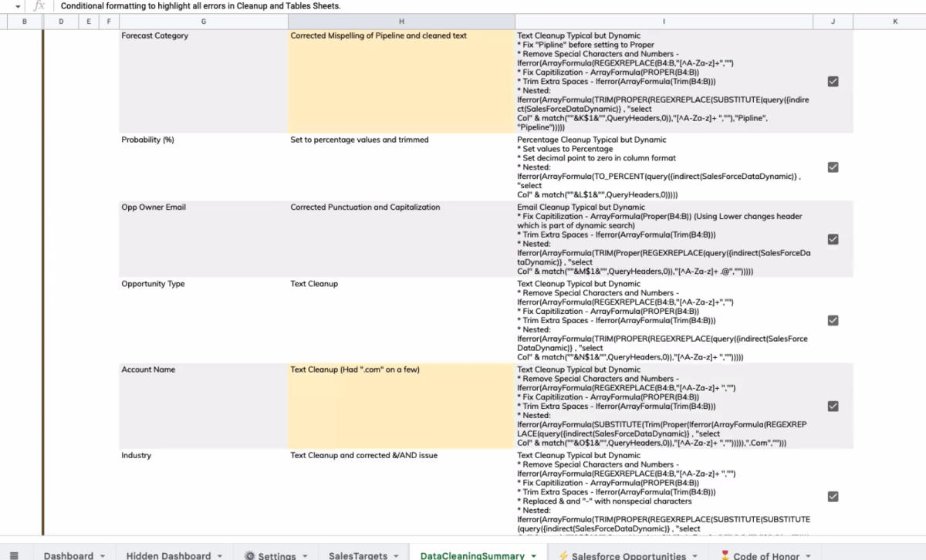
Task: Expand the DataCleaningSummary tab options arrow
Action: pos(533,555)
